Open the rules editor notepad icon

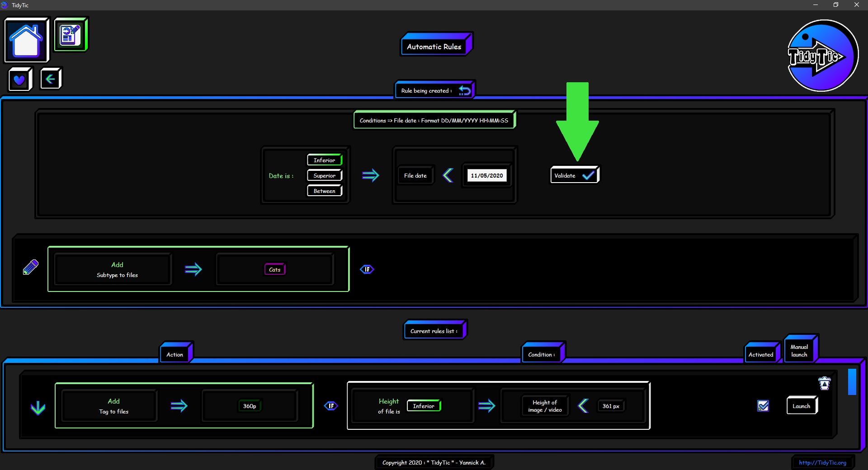[x=71, y=35]
